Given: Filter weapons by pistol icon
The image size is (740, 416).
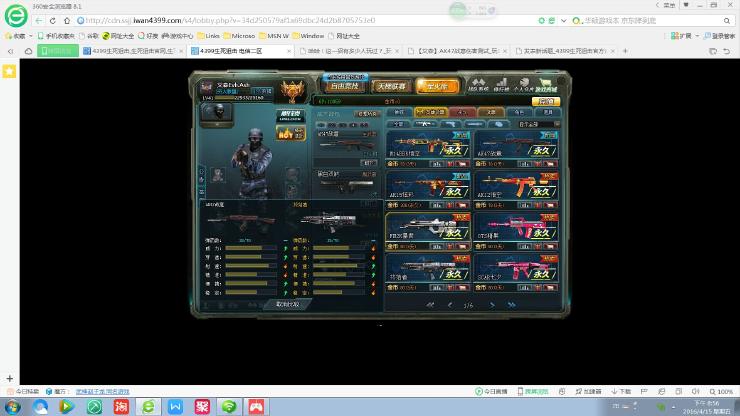Looking at the screenshot, I should click(450, 124).
